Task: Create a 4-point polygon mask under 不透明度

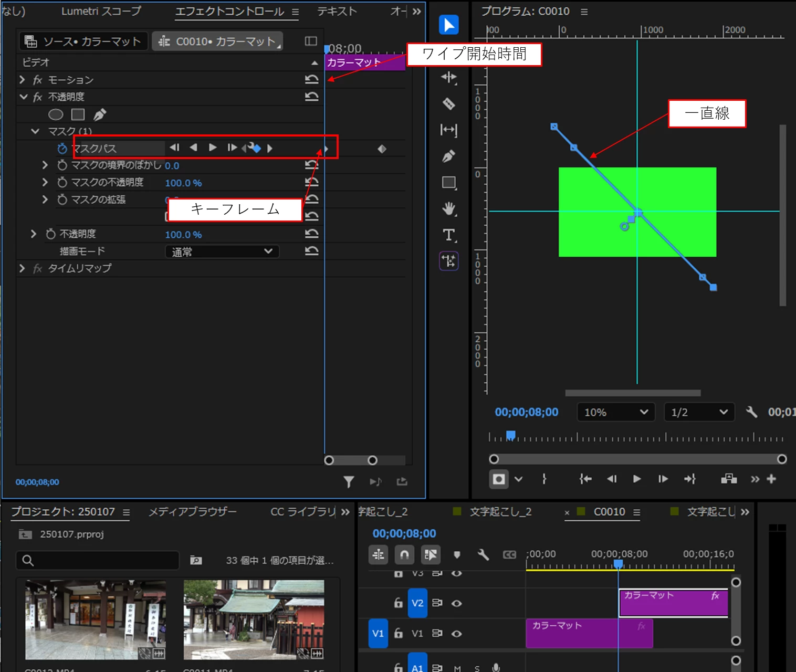Action: pos(78,114)
